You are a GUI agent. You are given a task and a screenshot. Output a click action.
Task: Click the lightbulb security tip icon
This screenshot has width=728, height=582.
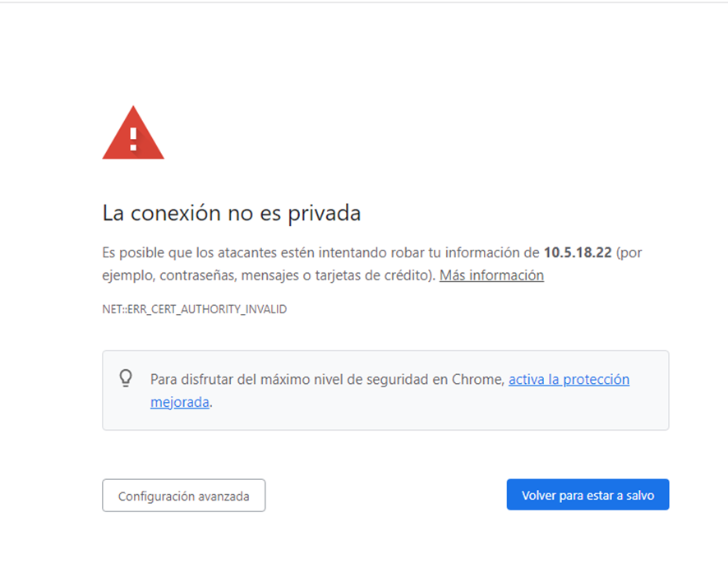126,378
